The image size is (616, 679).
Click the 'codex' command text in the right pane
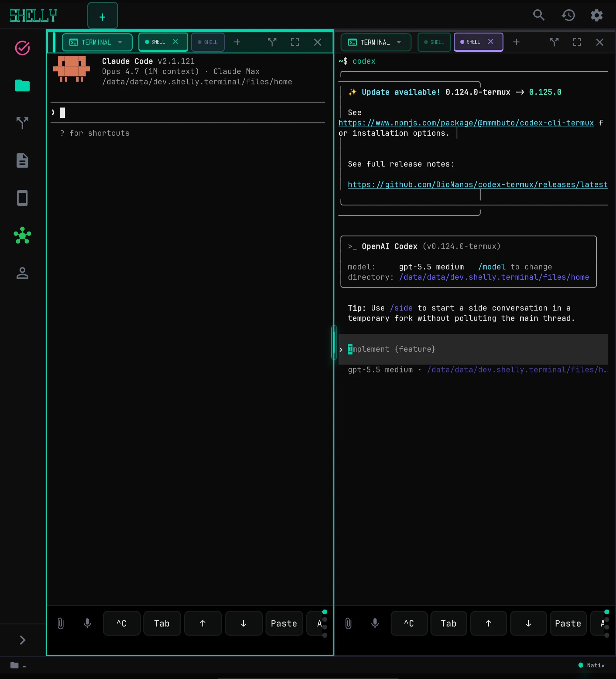(x=364, y=61)
